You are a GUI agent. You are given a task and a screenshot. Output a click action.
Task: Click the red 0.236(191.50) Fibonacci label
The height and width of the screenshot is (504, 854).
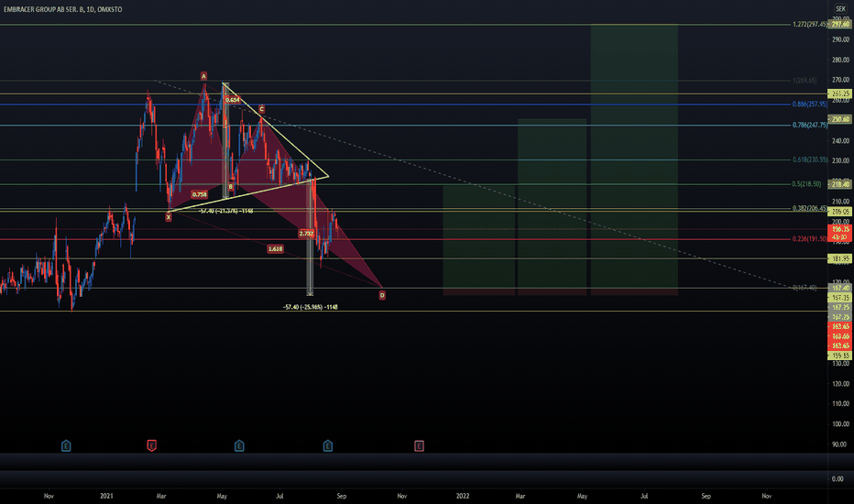click(x=810, y=238)
